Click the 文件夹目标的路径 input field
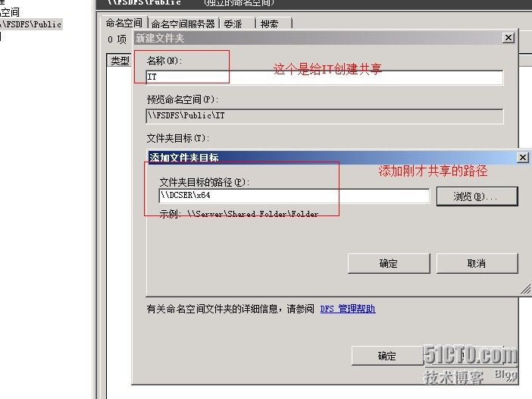 [294, 196]
